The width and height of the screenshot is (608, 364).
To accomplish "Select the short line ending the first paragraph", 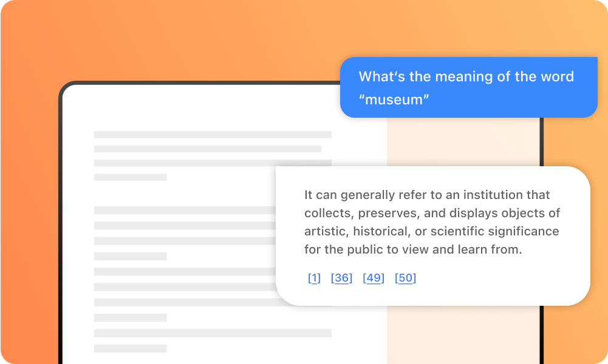I will tap(130, 177).
